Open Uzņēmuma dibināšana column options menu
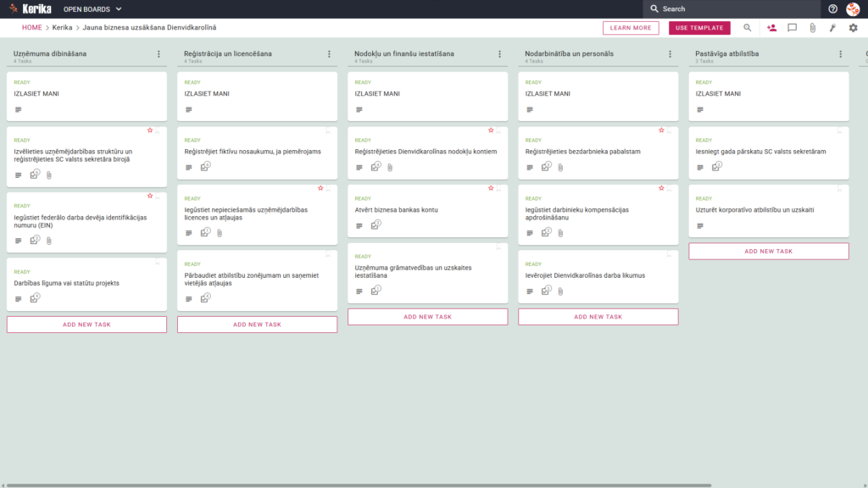The height and width of the screenshot is (488, 868). (x=159, y=54)
